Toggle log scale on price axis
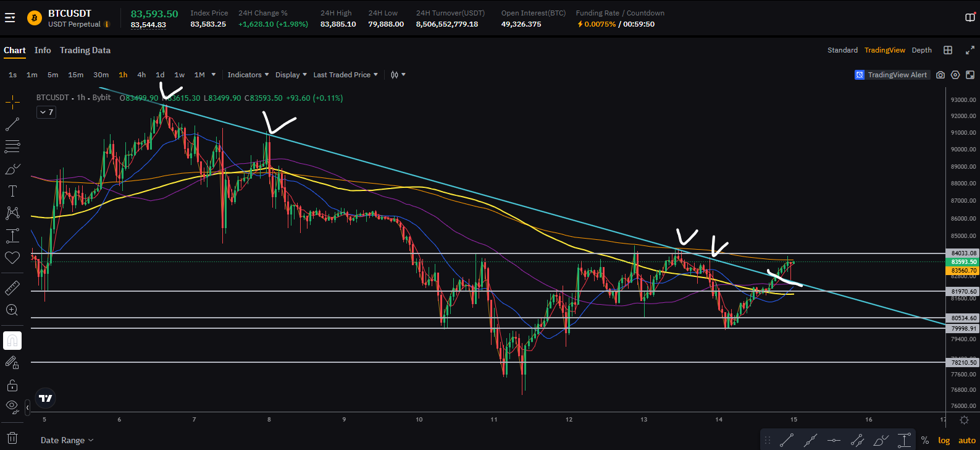 944,440
